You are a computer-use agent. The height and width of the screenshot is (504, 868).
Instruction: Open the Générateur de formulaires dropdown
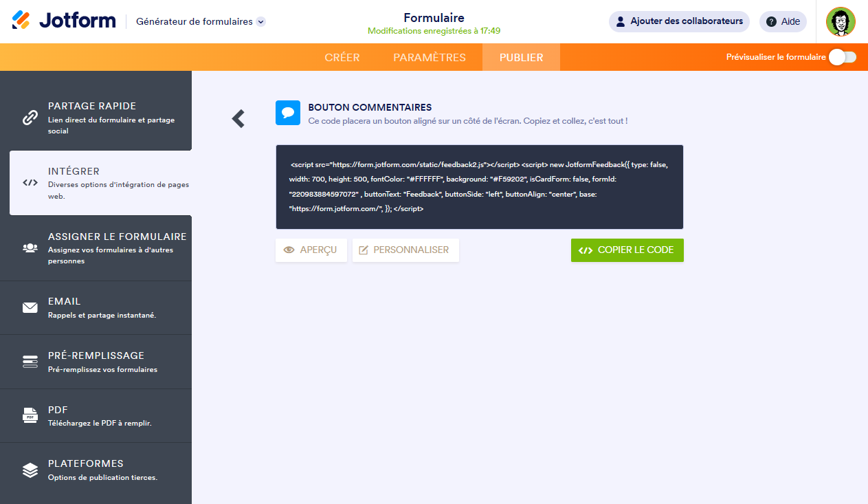201,21
